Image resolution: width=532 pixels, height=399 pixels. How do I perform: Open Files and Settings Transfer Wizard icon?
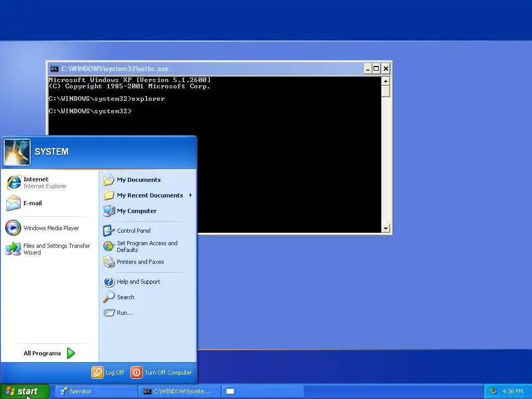click(13, 249)
